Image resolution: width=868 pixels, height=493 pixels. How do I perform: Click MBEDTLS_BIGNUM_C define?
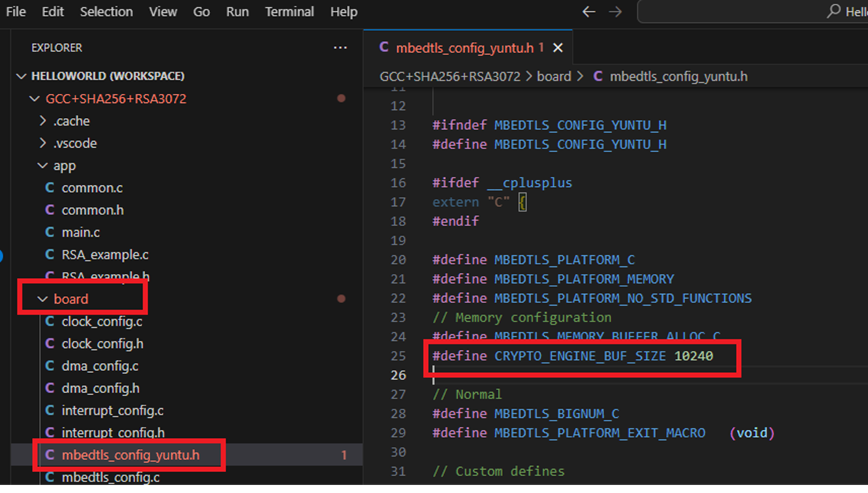coord(557,413)
